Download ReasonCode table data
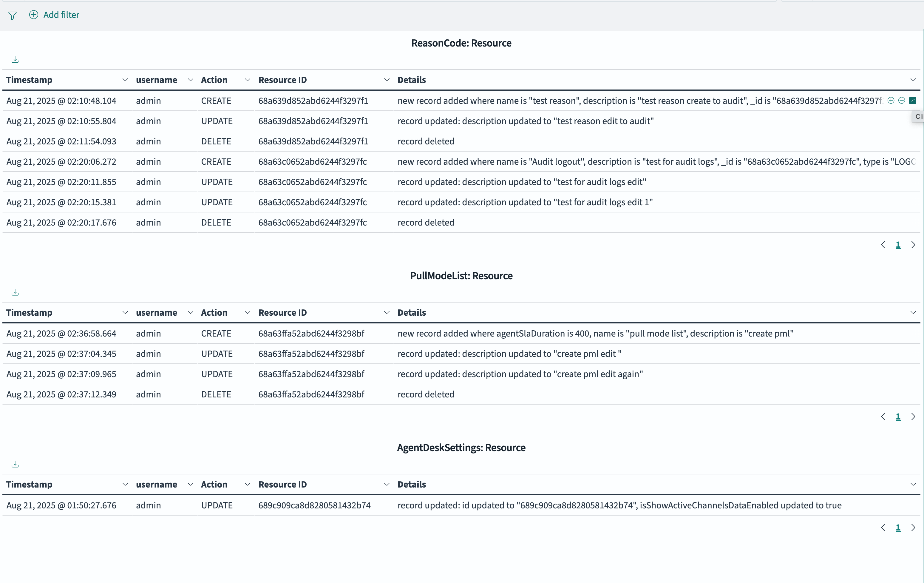The width and height of the screenshot is (924, 583). pos(15,60)
